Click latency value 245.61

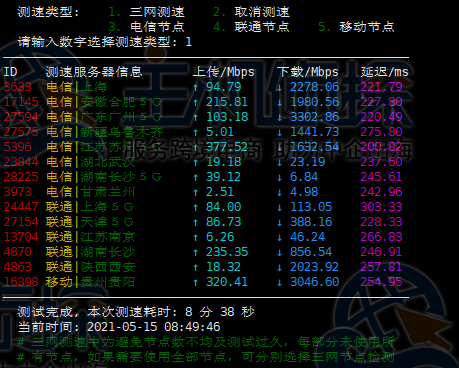381,177
